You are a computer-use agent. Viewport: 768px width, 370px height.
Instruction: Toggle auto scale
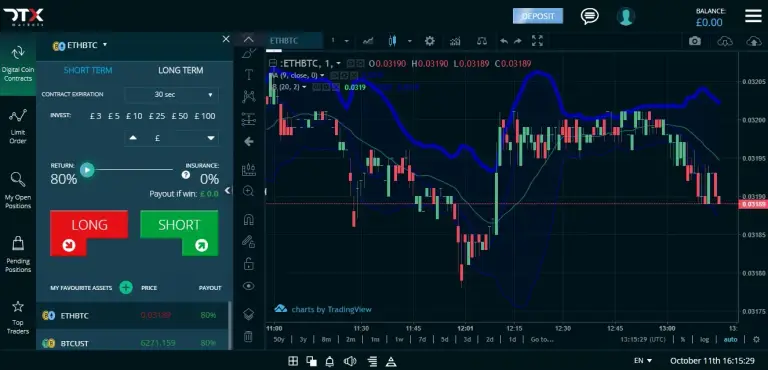click(x=730, y=340)
